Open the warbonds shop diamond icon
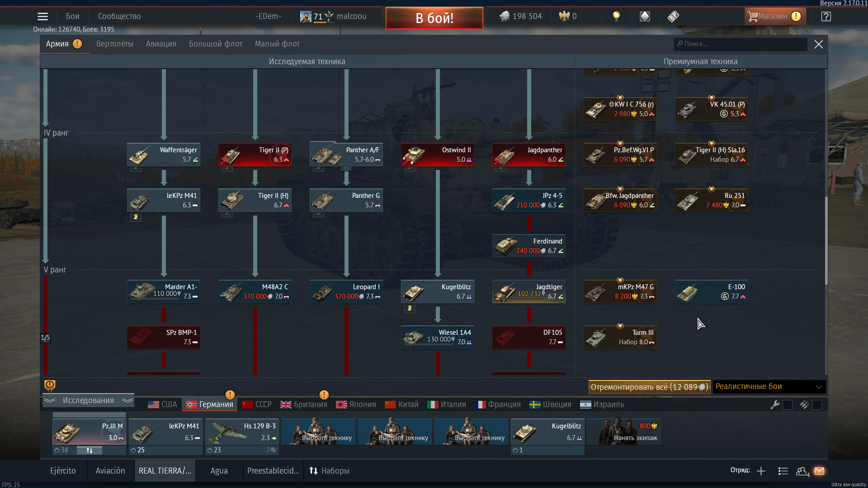 pos(645,17)
